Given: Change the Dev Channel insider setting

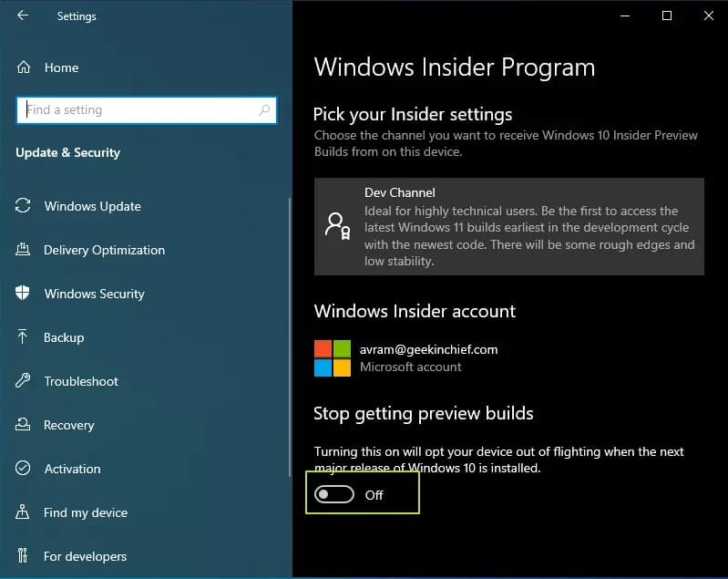Looking at the screenshot, I should [x=508, y=226].
